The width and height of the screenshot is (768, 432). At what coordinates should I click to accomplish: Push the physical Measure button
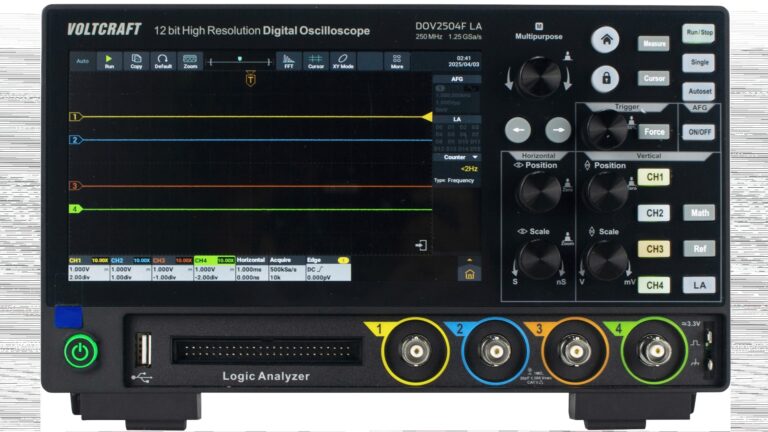[654, 44]
